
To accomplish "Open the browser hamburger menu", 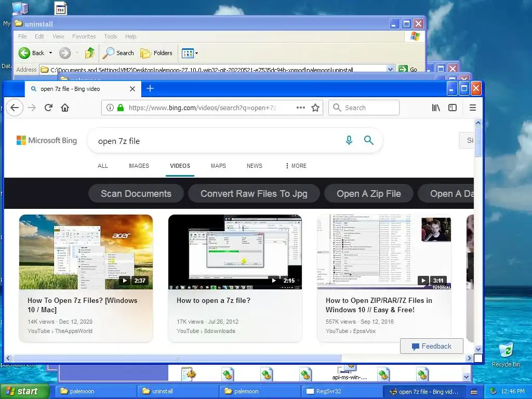I will coord(473,108).
